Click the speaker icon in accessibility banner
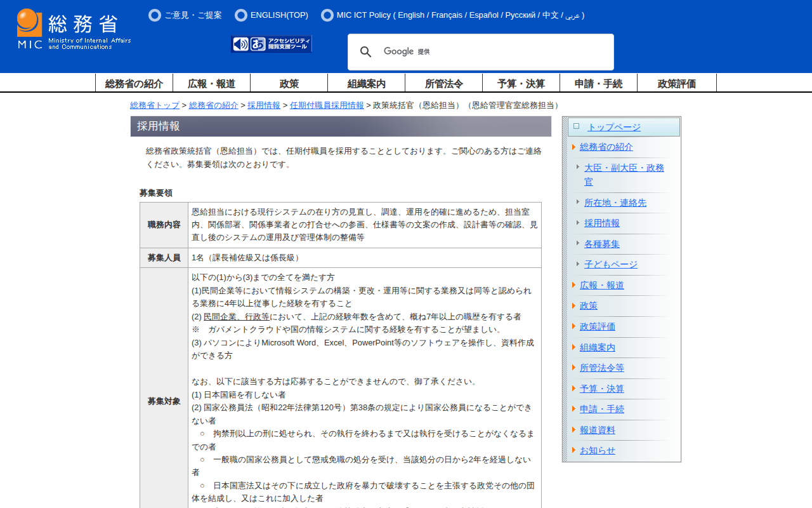The height and width of the screenshot is (508, 812). pyautogui.click(x=240, y=44)
